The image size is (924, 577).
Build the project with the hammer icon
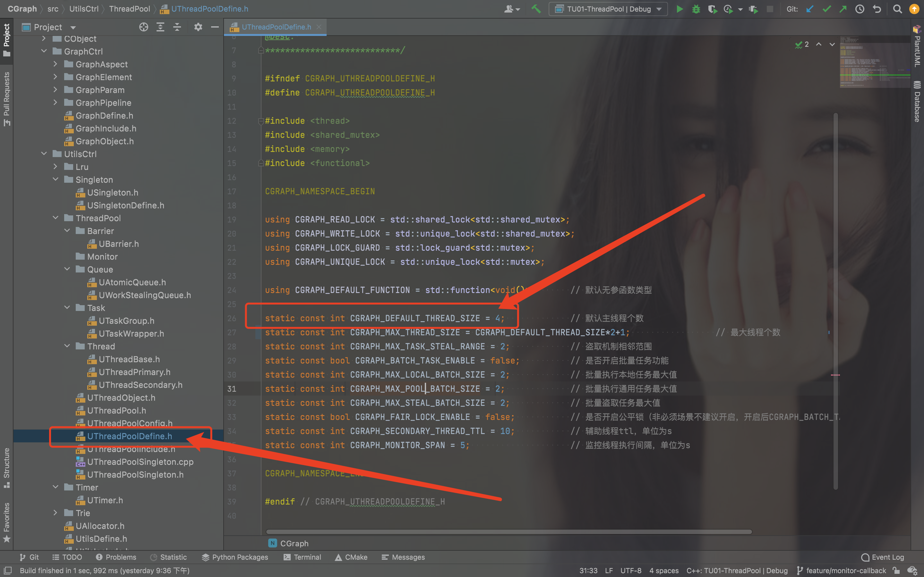pyautogui.click(x=536, y=9)
